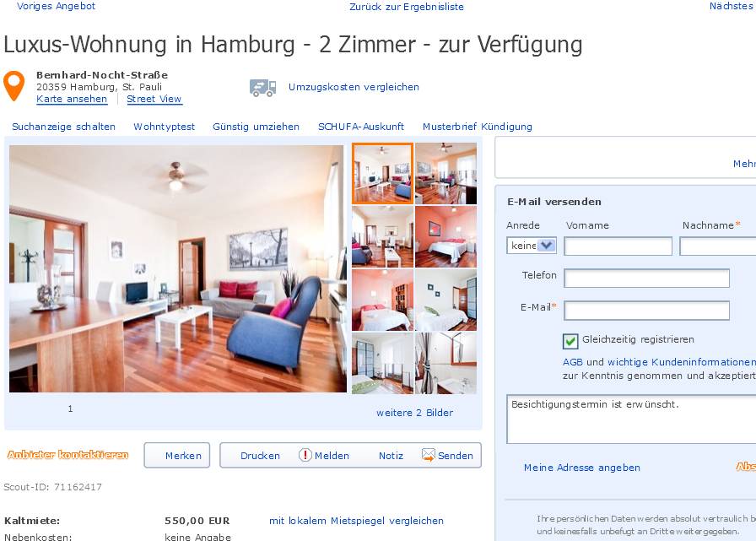Click the Drucken button

[x=260, y=456]
